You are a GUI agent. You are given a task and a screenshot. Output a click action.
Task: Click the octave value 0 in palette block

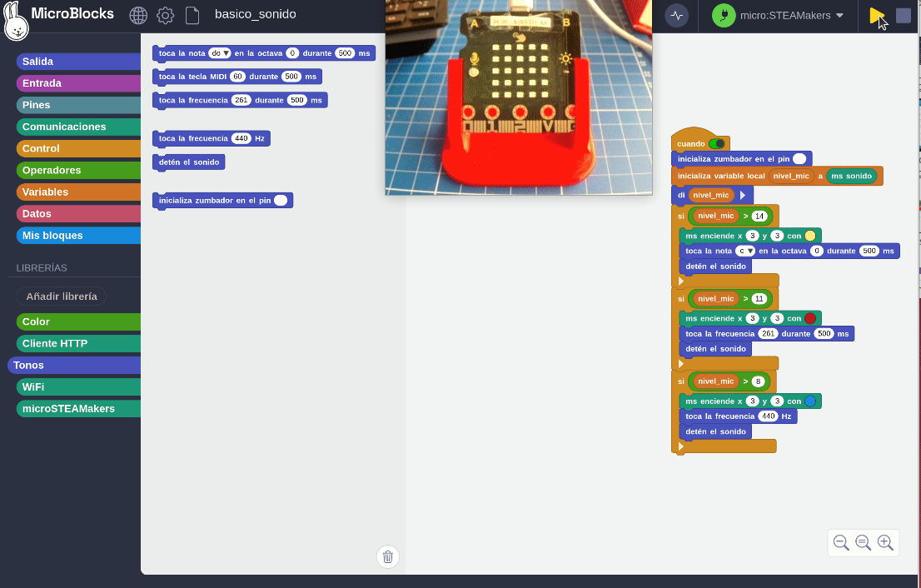[x=292, y=52]
